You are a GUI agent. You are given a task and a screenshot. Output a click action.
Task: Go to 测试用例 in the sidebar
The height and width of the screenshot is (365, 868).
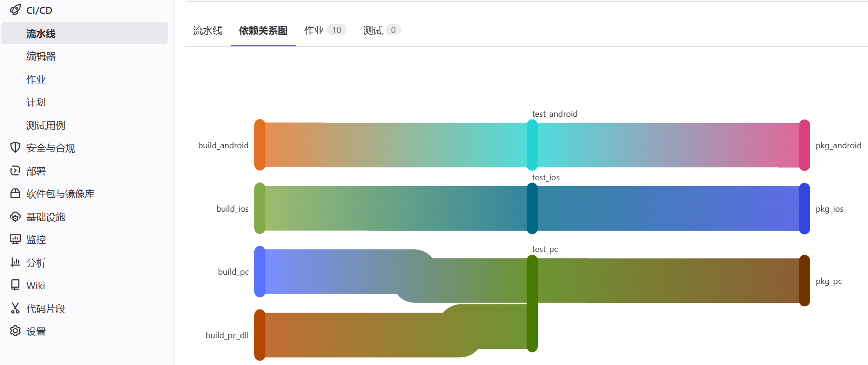click(45, 126)
